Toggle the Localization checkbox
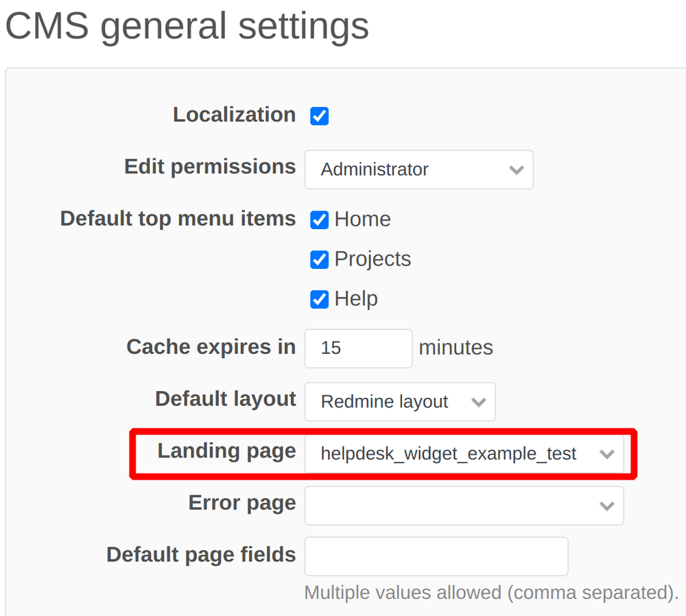 [319, 116]
